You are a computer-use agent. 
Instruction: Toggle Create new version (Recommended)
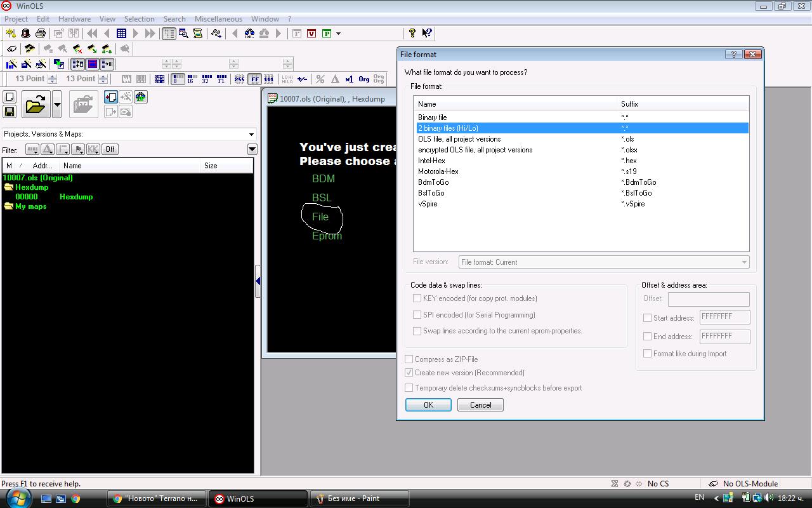coord(409,373)
